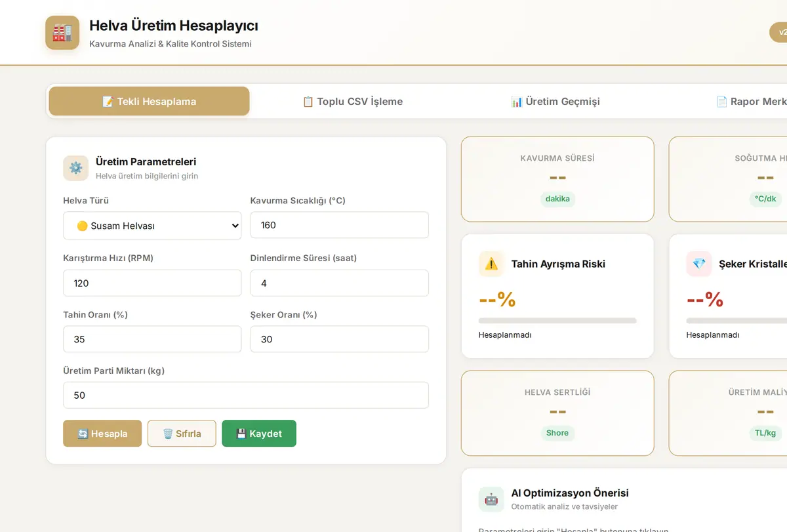Click the Otomatik analiz ve tavsiyeler text
The width and height of the screenshot is (787, 532).
click(x=565, y=506)
